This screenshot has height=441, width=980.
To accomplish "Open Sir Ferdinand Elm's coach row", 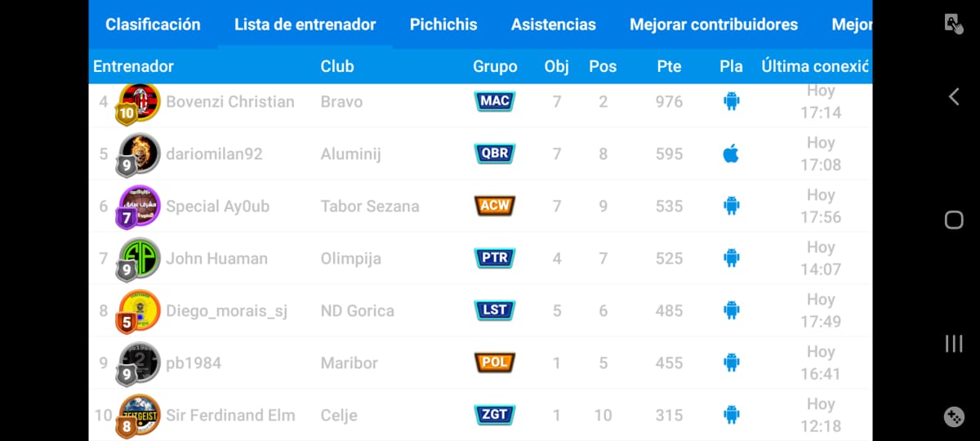I will tap(229, 416).
